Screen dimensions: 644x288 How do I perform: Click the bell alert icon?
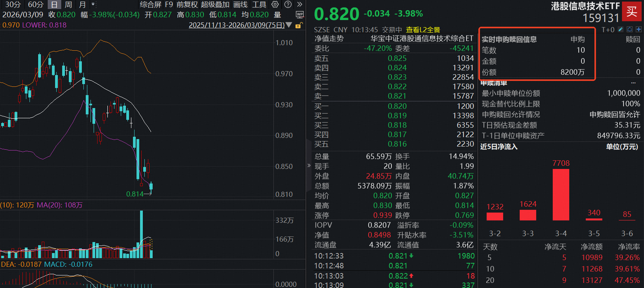coord(629,29)
